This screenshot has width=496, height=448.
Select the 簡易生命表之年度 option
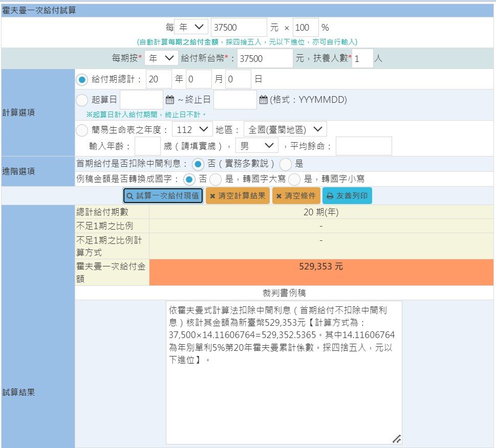click(82, 130)
